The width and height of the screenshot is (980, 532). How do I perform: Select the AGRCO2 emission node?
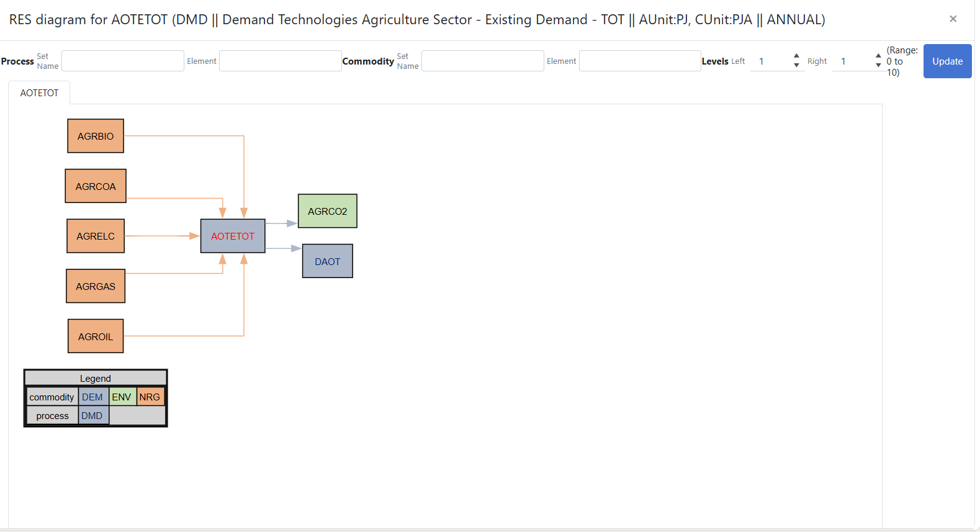pos(328,211)
